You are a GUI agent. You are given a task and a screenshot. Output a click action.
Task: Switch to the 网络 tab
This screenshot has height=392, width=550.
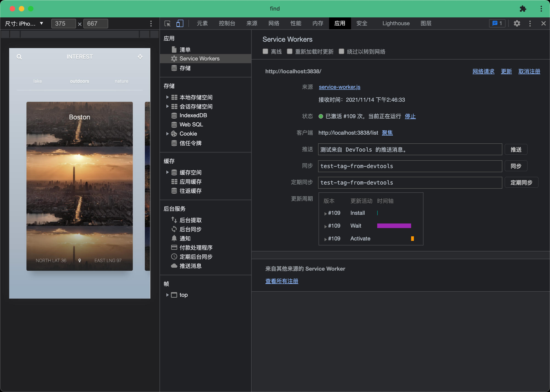(x=274, y=23)
